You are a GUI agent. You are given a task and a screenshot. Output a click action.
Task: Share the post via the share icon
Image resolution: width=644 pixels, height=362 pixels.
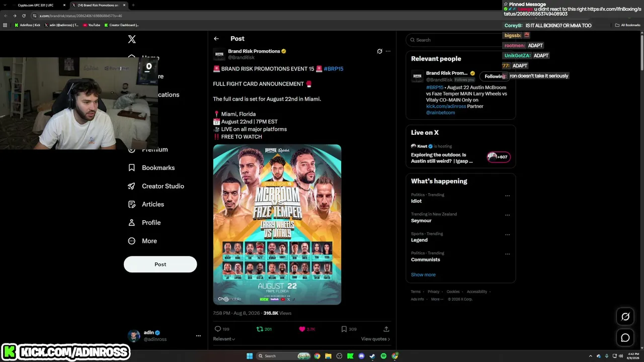[x=386, y=329]
